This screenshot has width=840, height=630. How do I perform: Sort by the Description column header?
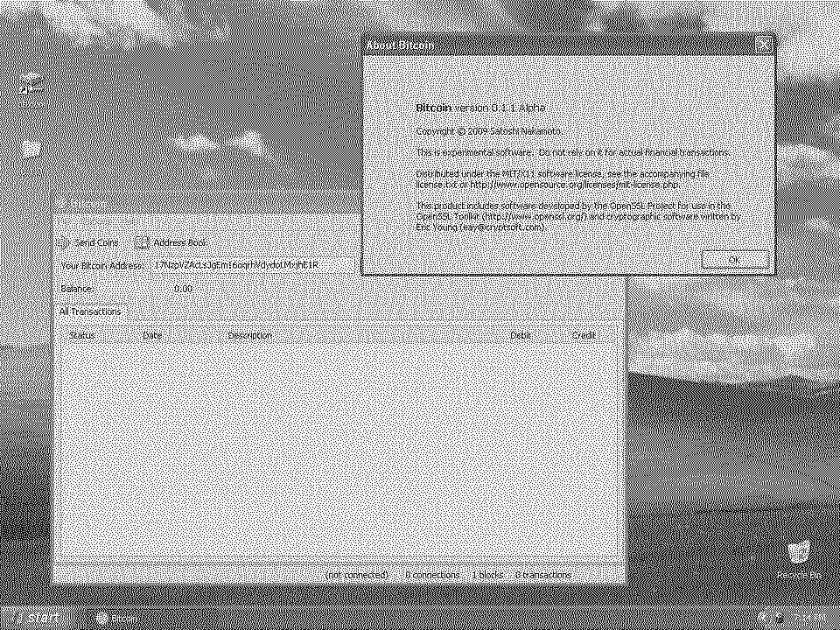(249, 335)
